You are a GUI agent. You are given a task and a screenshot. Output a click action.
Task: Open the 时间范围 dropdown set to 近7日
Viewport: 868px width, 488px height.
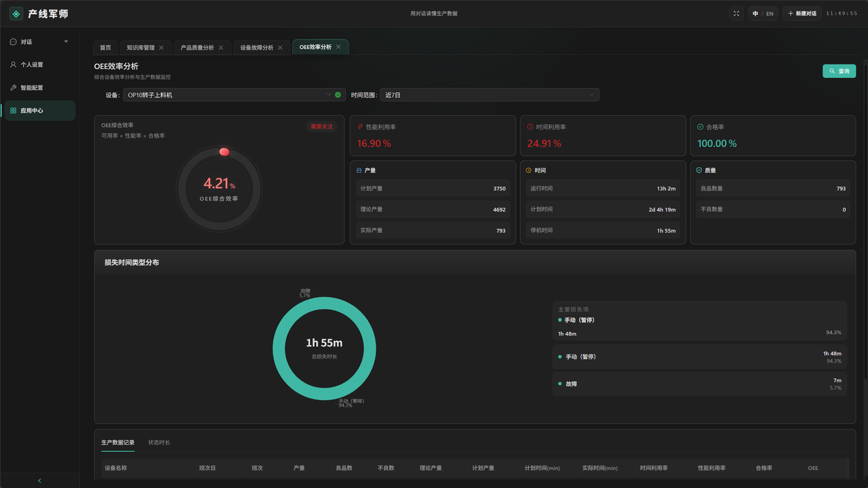point(490,95)
